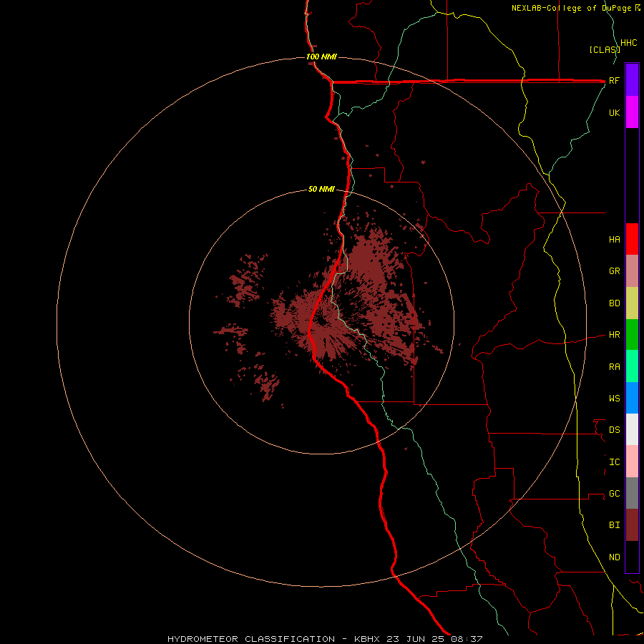Click the UK magenta color swatch
The width and height of the screenshot is (644, 644).
coord(632,112)
